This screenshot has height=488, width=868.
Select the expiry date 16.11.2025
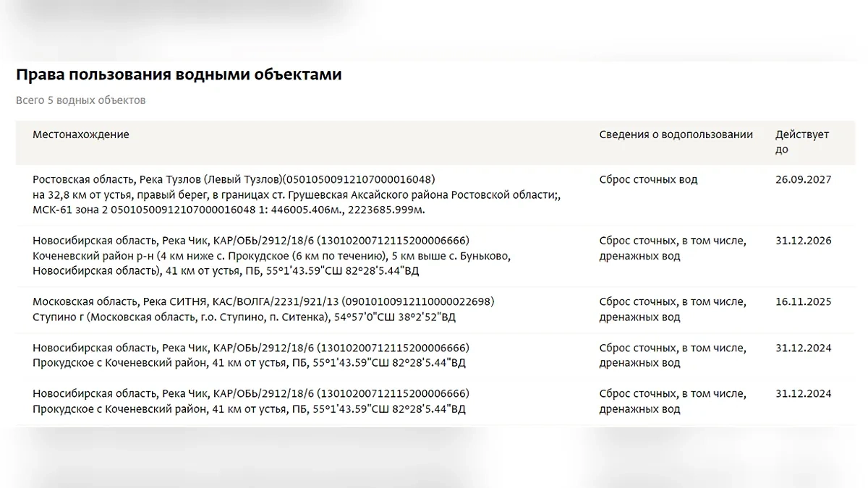click(x=803, y=302)
